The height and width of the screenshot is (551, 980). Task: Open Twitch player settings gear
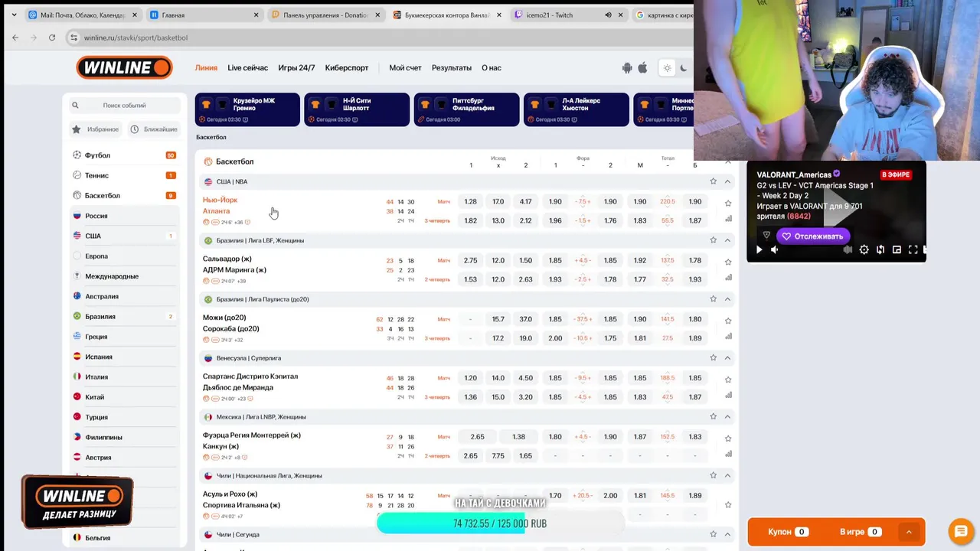point(864,249)
